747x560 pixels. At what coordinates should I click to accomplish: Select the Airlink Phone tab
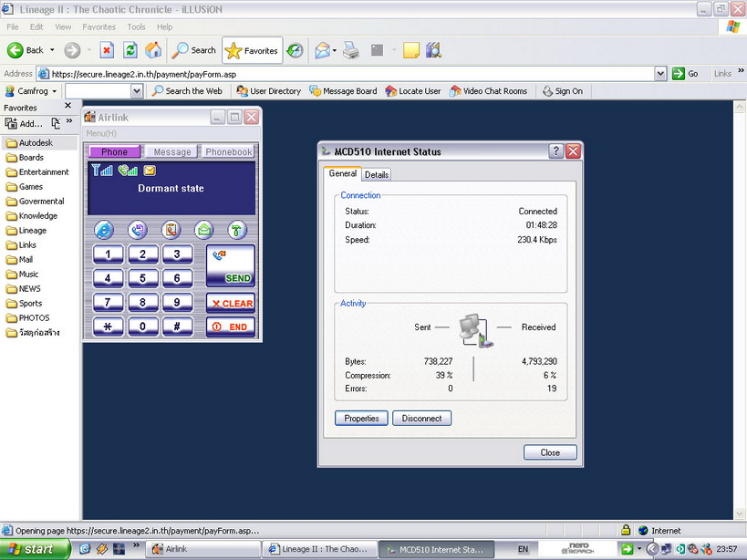[114, 152]
